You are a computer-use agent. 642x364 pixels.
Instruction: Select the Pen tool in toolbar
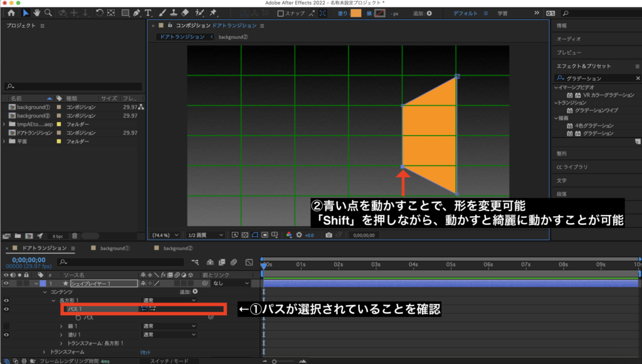click(137, 13)
